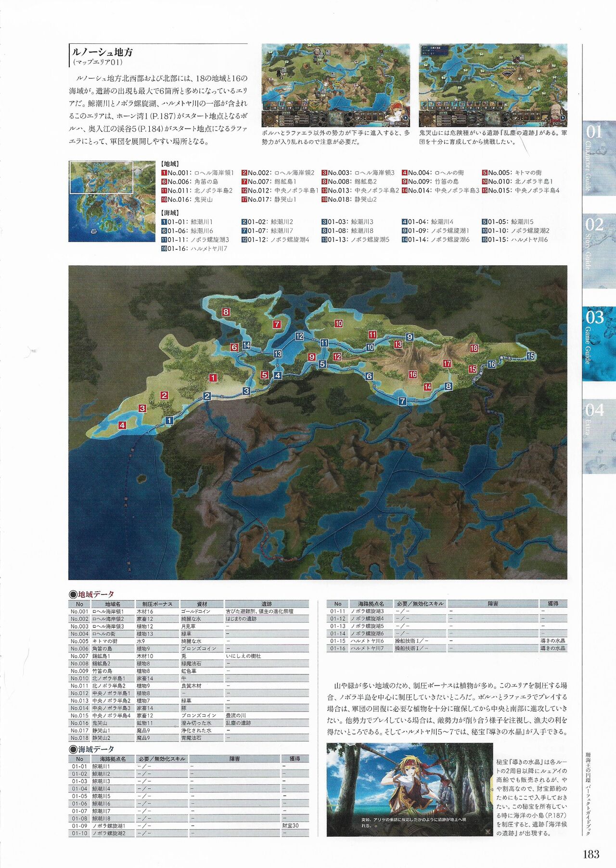
Task: Click the '木材16' cell in row No.001
Action: [145, 611]
